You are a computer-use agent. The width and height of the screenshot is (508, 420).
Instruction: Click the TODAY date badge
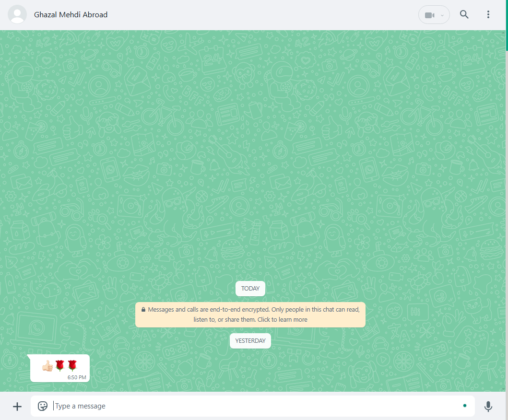tap(250, 289)
